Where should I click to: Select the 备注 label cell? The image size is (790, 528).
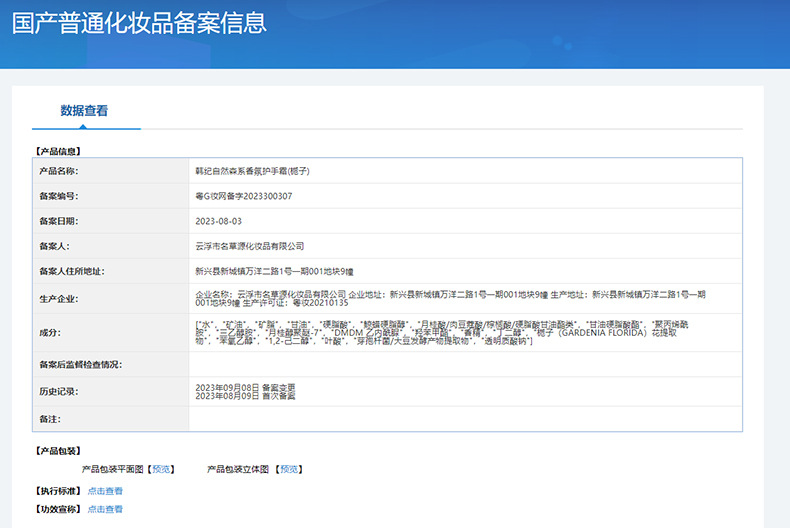click(x=111, y=419)
